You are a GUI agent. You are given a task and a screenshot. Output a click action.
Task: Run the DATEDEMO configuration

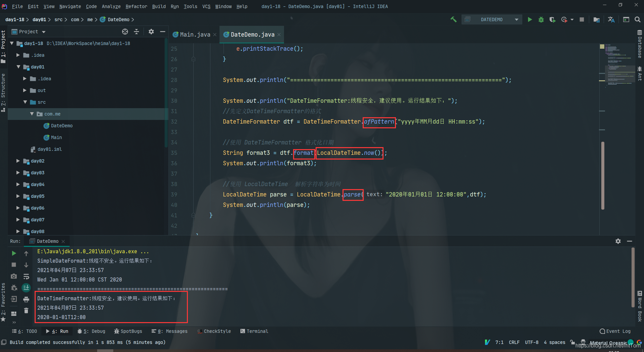[x=530, y=19]
